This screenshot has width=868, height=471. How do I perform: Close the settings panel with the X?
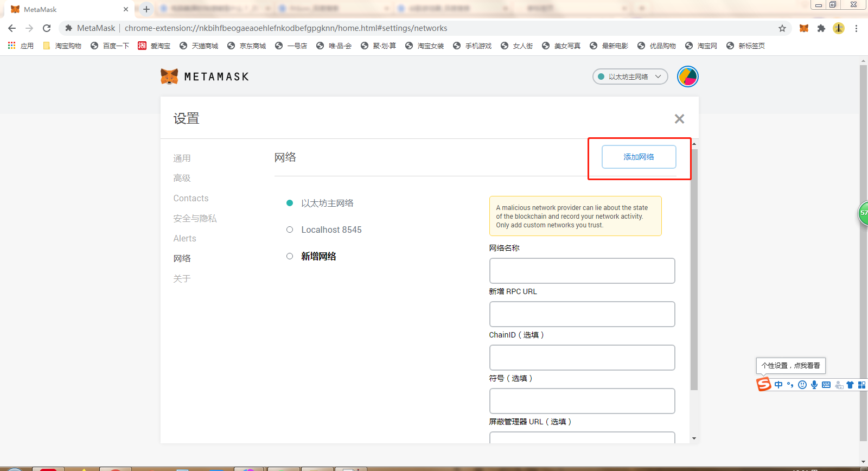tap(679, 119)
